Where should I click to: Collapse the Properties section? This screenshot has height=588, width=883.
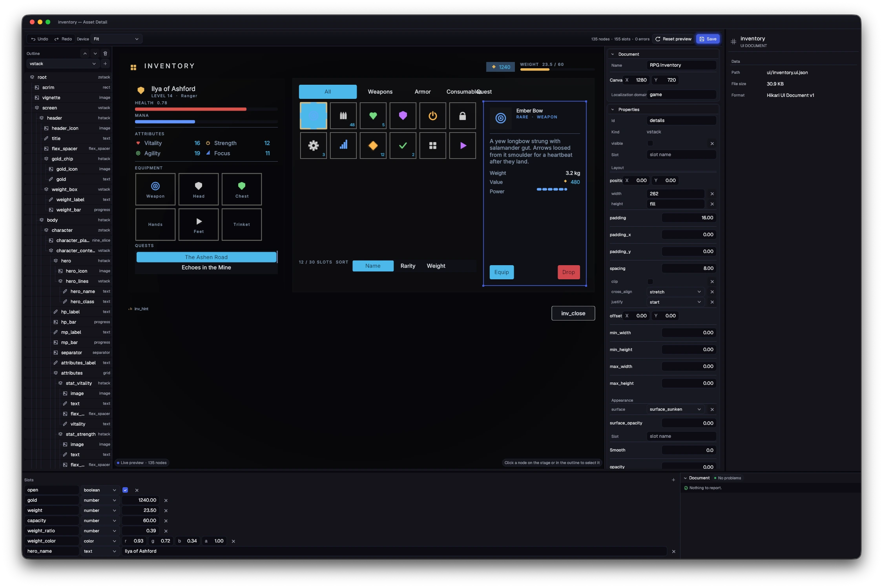pos(613,110)
